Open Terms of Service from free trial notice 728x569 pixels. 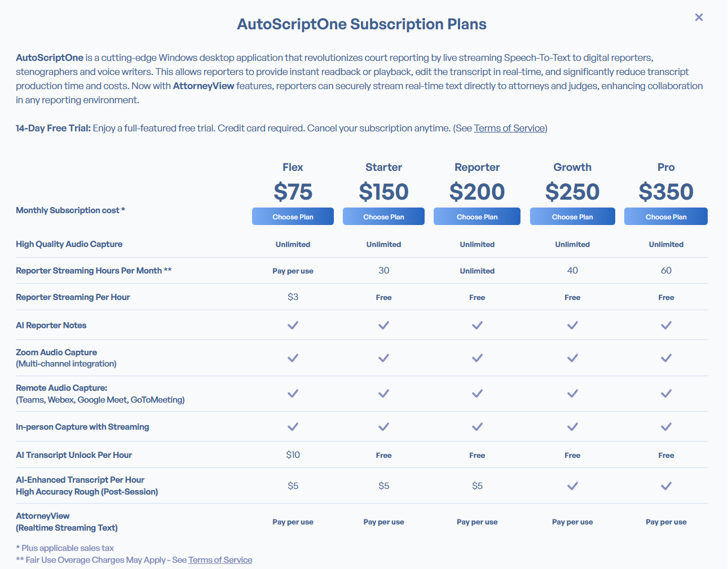(x=509, y=128)
